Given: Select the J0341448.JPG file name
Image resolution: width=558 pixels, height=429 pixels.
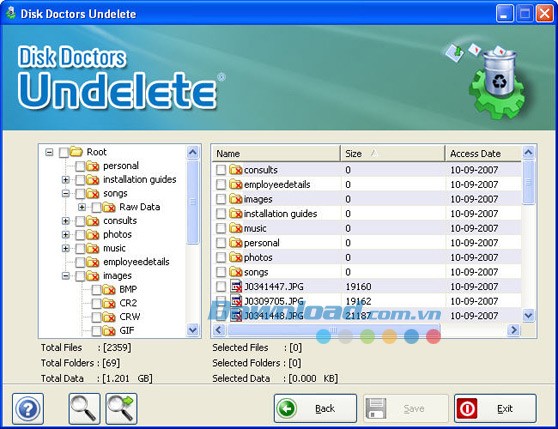Looking at the screenshot, I should [274, 316].
